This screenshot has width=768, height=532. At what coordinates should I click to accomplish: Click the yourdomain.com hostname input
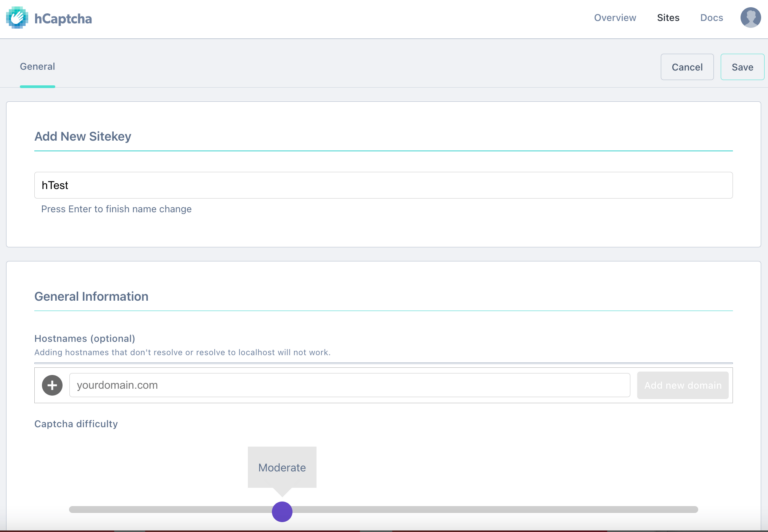pos(350,385)
